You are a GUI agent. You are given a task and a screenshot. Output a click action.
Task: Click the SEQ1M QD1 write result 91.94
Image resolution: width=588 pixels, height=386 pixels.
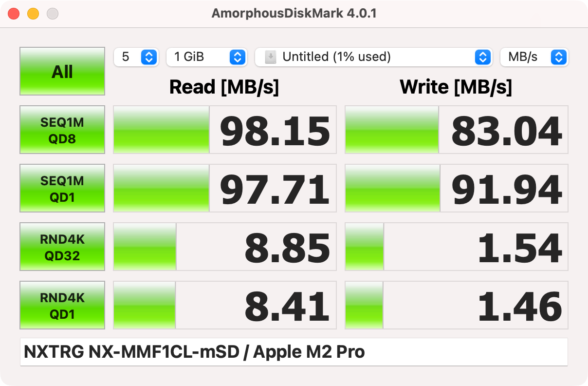(x=506, y=189)
